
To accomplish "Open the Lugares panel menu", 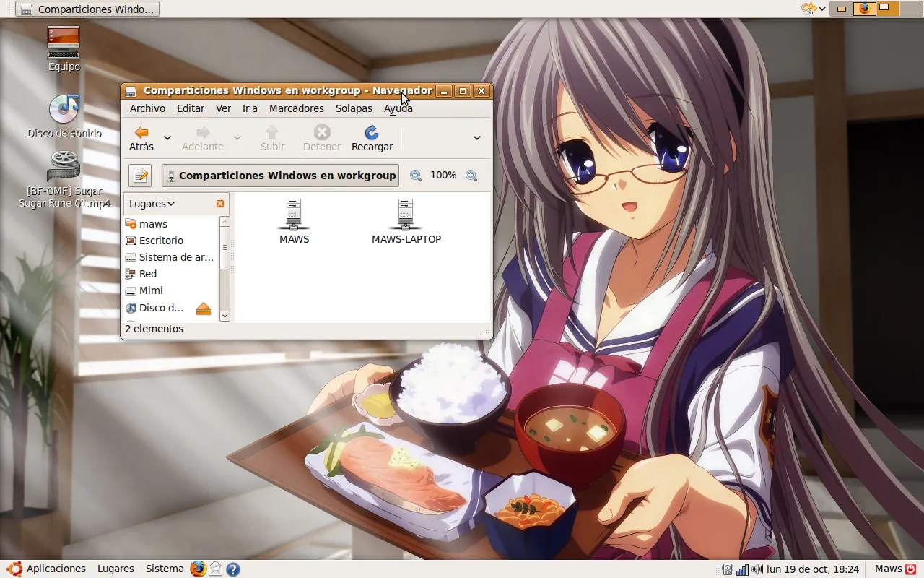I will (115, 569).
